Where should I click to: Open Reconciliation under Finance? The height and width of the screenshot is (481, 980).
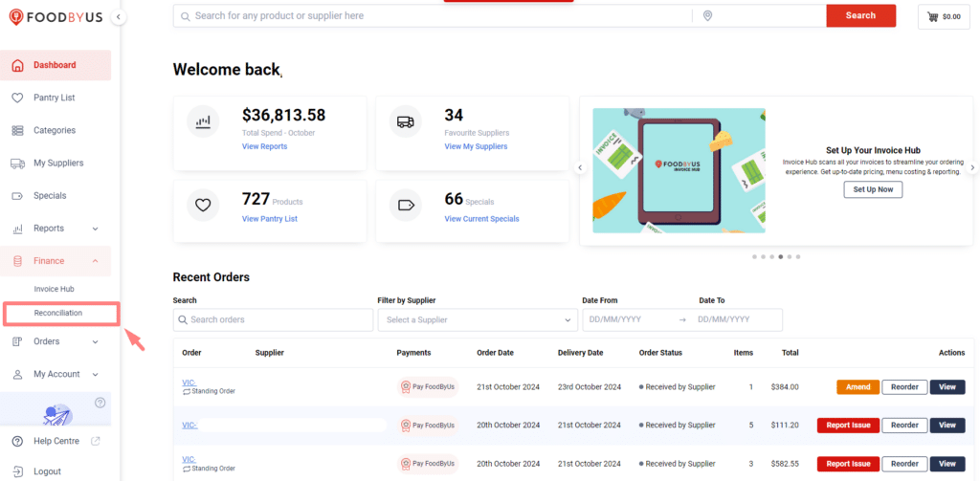click(x=60, y=313)
